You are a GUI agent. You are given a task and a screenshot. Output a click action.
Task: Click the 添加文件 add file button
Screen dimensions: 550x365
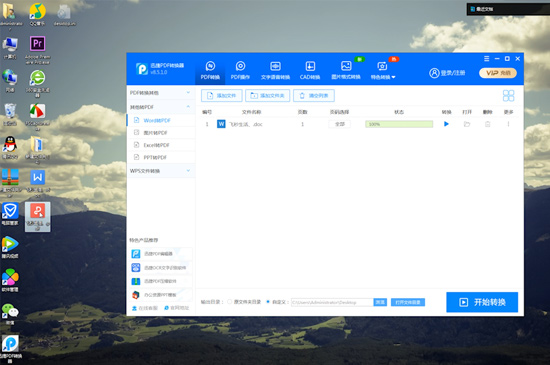tap(222, 95)
